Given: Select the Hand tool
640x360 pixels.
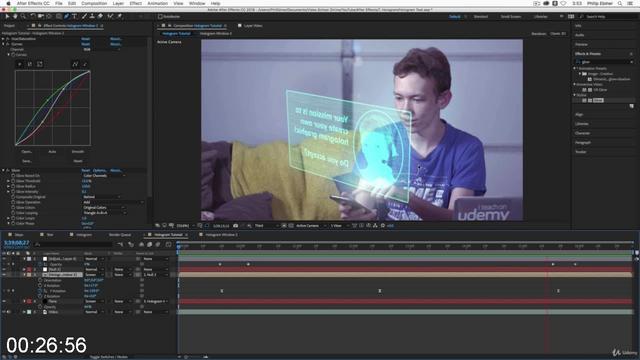Looking at the screenshot, I should 15,16.
